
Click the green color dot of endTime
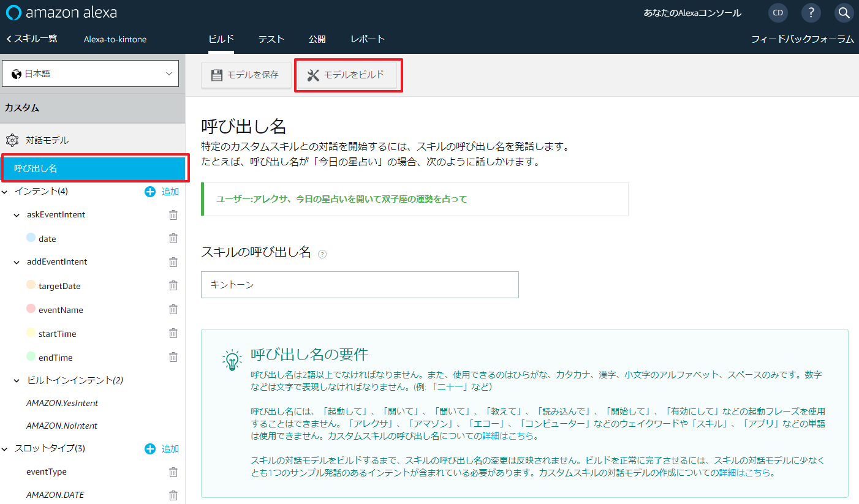pyautogui.click(x=31, y=356)
